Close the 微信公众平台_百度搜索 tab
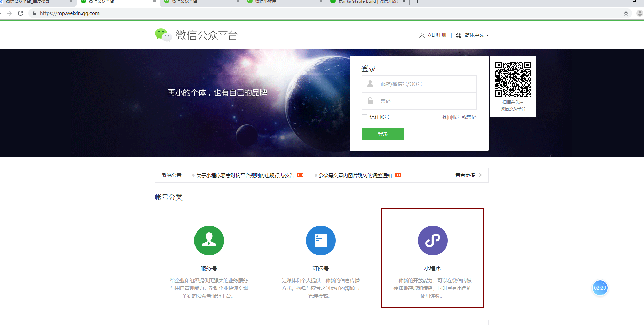 tap(71, 2)
